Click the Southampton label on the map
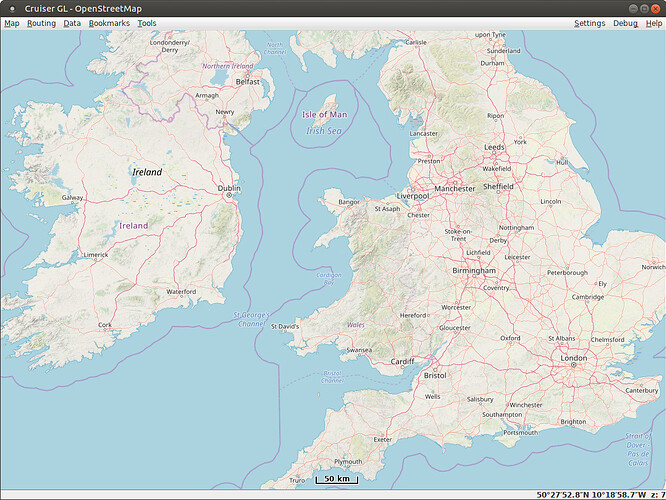 pos(502,415)
